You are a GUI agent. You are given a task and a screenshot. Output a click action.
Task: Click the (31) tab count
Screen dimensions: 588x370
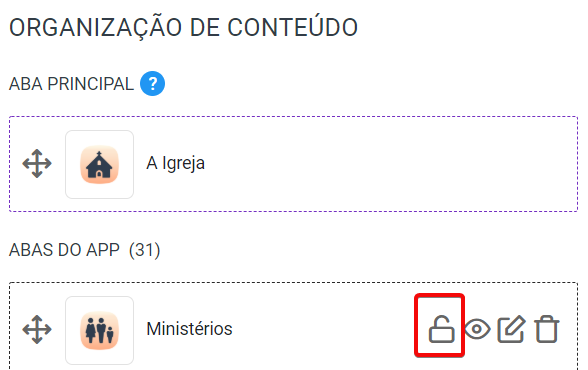(144, 250)
